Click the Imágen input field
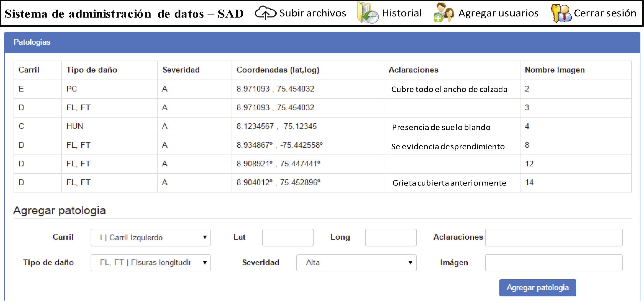The width and height of the screenshot is (644, 303). click(x=553, y=263)
